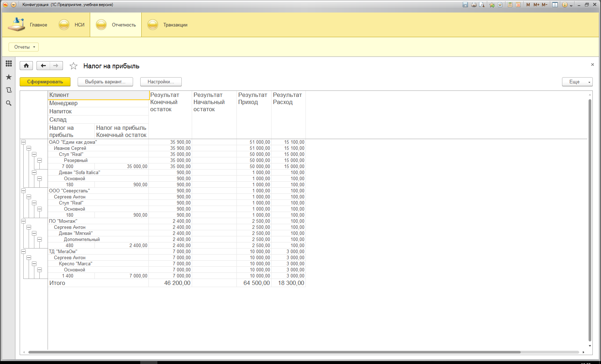The height and width of the screenshot is (364, 601).
Task: Select the Резервный warehouse row
Action: [x=98, y=160]
